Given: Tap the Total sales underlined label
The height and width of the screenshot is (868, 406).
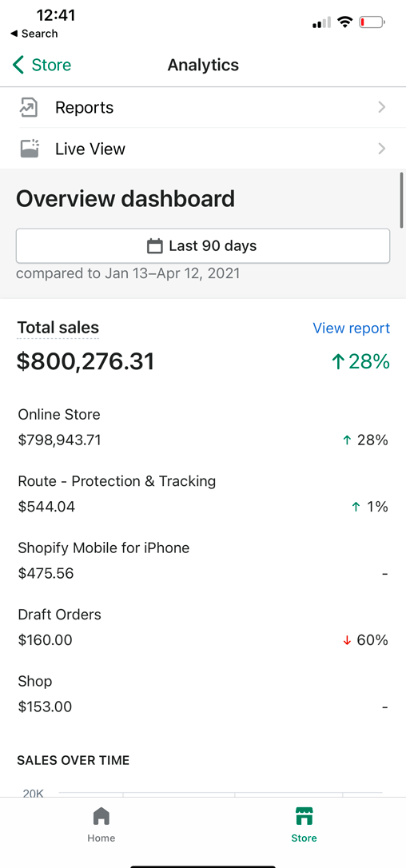Looking at the screenshot, I should click(58, 328).
